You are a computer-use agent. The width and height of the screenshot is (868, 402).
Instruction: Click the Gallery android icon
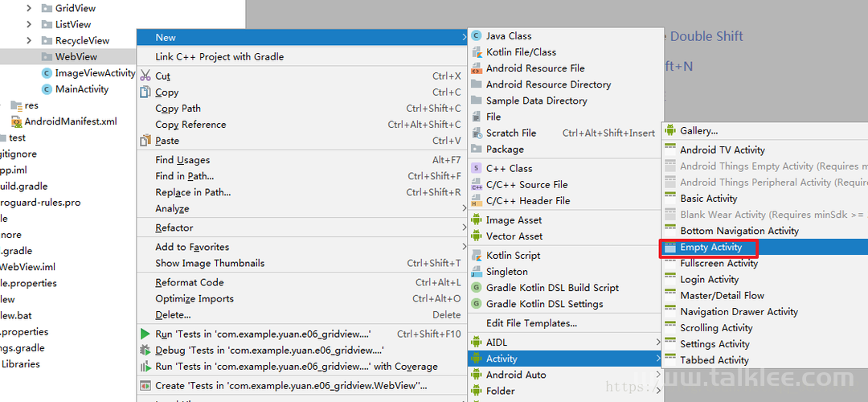click(670, 131)
